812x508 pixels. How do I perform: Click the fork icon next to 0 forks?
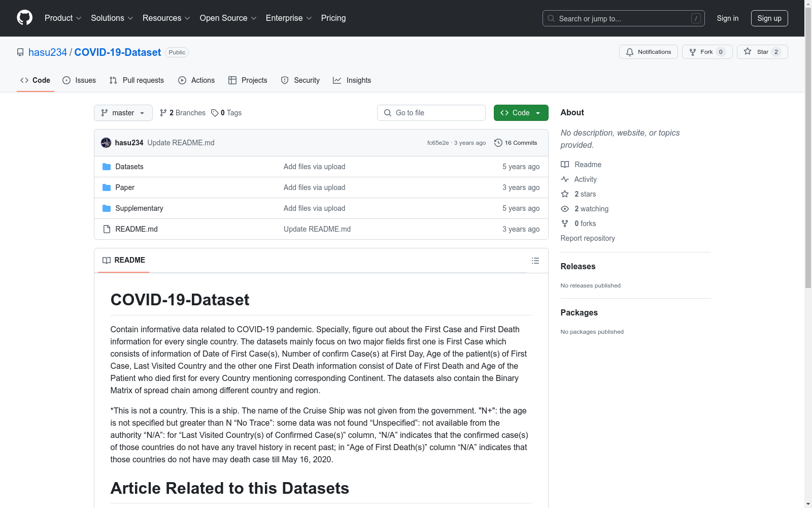point(565,224)
